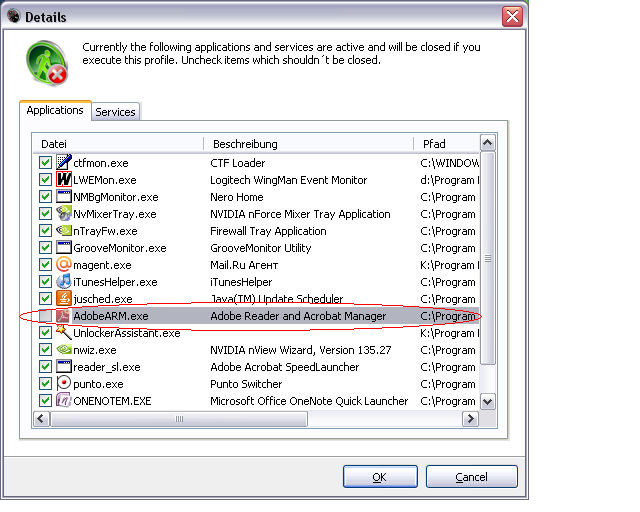
Task: Click the horizontal scrollbar thumb
Action: 179,419
